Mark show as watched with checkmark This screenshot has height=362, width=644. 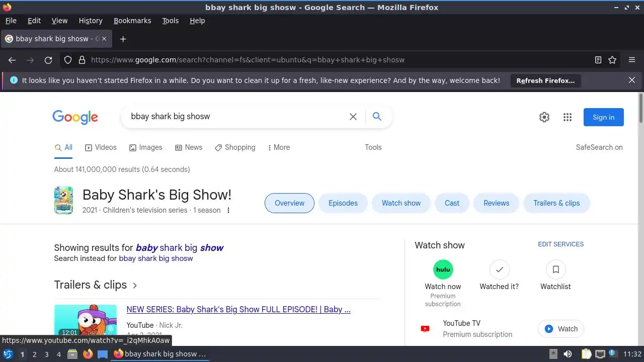499,269
